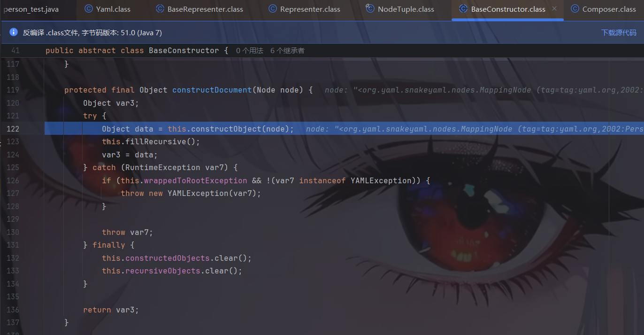Click the BaseConstructor class name in sticky header
The image size is (644, 335).
184,50
